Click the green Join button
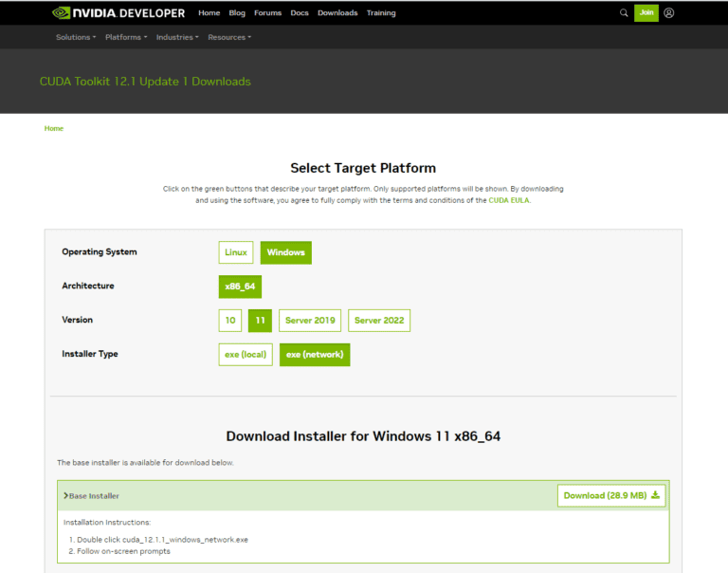728x573 pixels. pyautogui.click(x=646, y=13)
